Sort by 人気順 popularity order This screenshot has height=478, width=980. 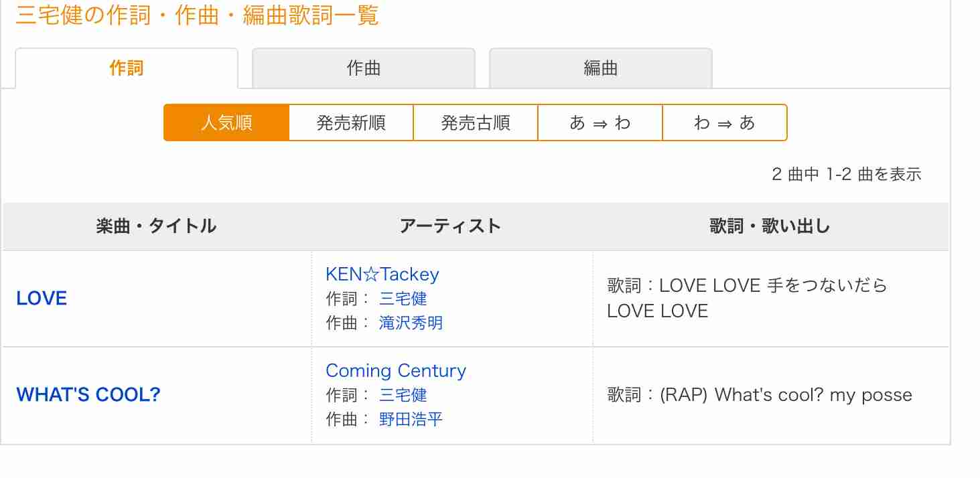click(226, 123)
